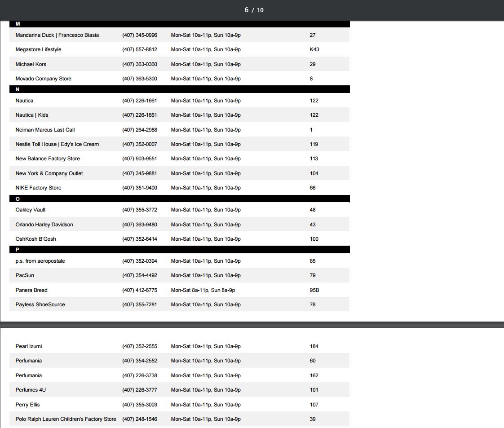The image size is (504, 428).
Task: Click the Orlando Harley Davidson phone number
Action: click(x=140, y=225)
